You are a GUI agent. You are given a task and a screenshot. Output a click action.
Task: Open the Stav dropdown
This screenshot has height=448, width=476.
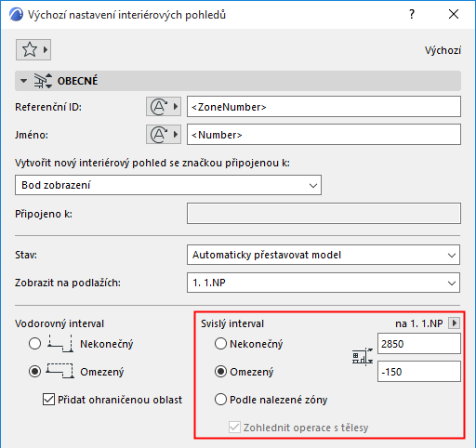pyautogui.click(x=324, y=255)
